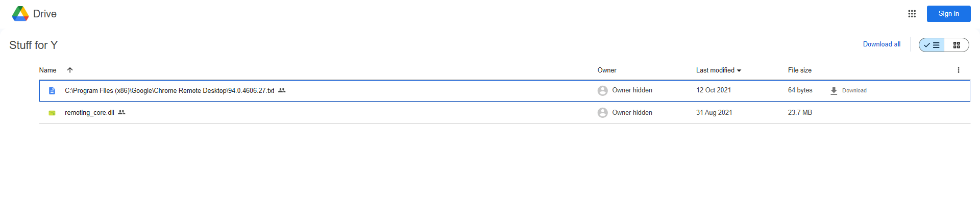Click owner avatar for remoting_core.dll row
This screenshot has width=980, height=222.
(x=602, y=113)
